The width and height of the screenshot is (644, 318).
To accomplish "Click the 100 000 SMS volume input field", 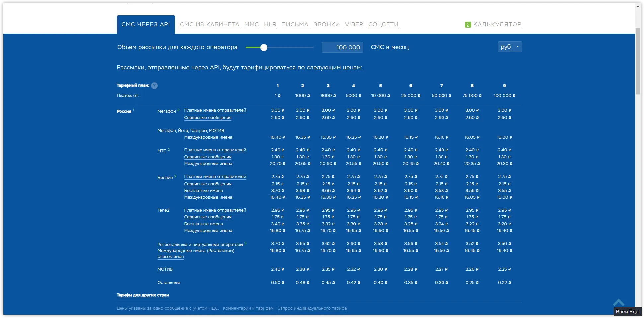I will pos(342,47).
